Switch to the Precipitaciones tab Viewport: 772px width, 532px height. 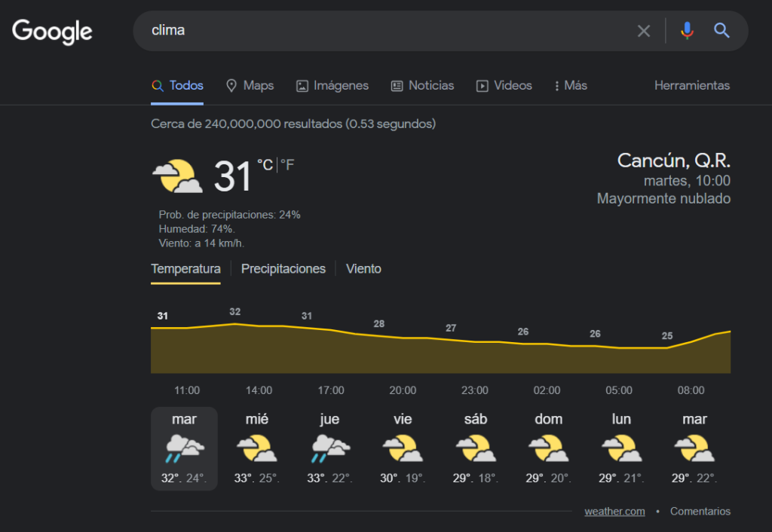[x=283, y=269]
